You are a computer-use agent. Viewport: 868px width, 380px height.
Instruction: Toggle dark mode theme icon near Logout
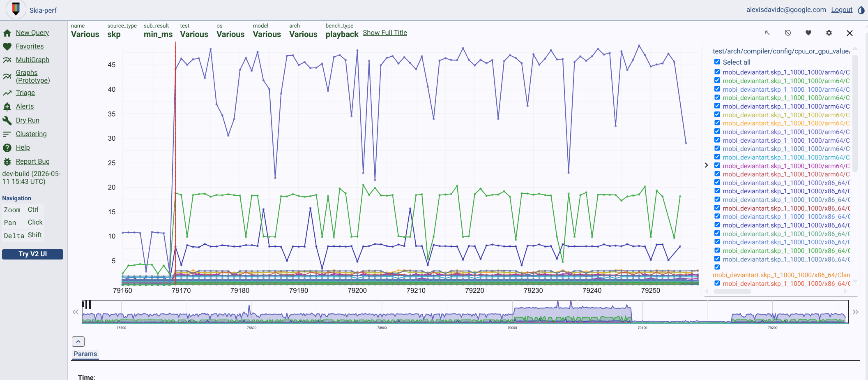pos(861,10)
